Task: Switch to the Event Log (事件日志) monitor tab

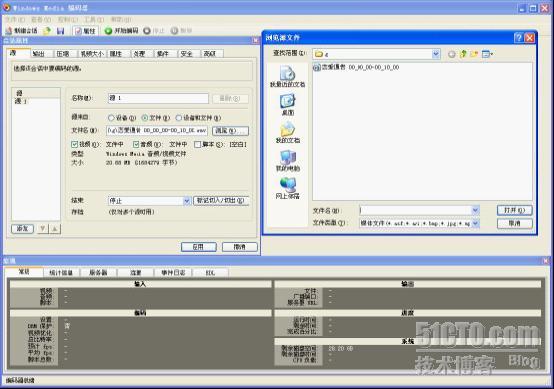Action: tap(173, 272)
